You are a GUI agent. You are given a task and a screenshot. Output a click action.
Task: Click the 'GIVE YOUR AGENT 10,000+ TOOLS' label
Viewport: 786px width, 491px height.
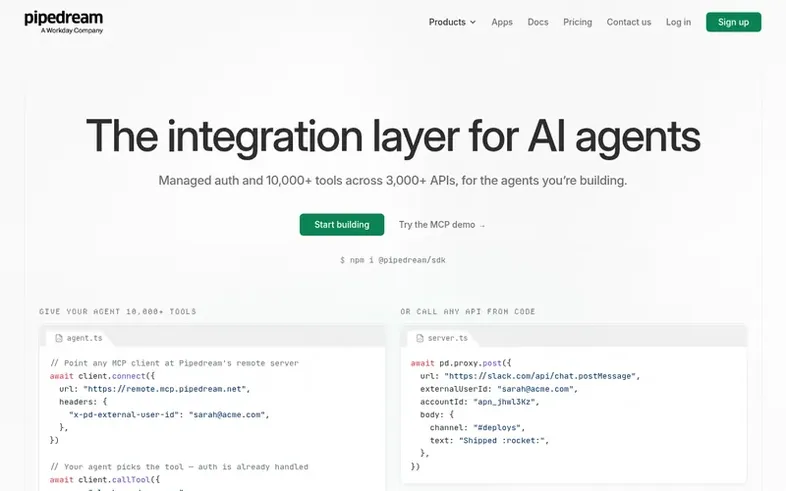[x=118, y=312]
